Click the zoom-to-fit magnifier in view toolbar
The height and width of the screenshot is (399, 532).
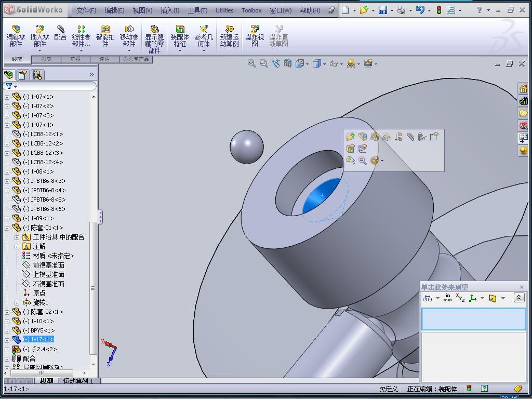(252, 63)
